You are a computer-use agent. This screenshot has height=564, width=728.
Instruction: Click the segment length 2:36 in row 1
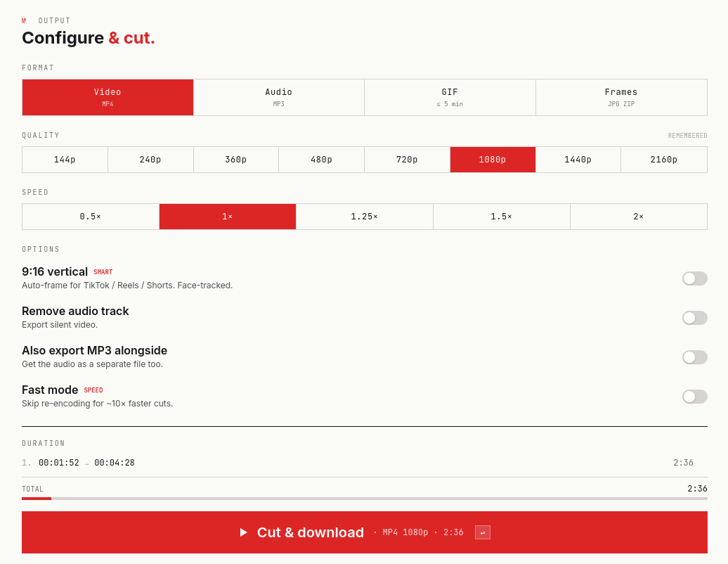coord(683,463)
